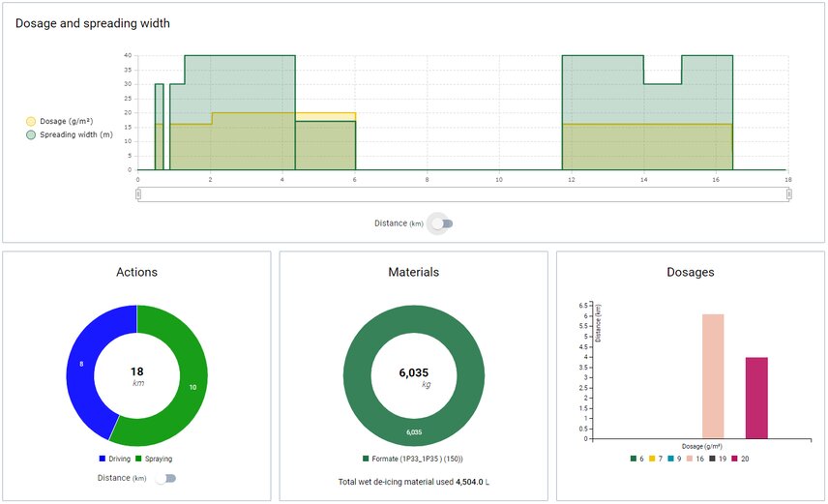Click dosage 6 legend swatch
This screenshot has height=504, width=828.
click(635, 459)
